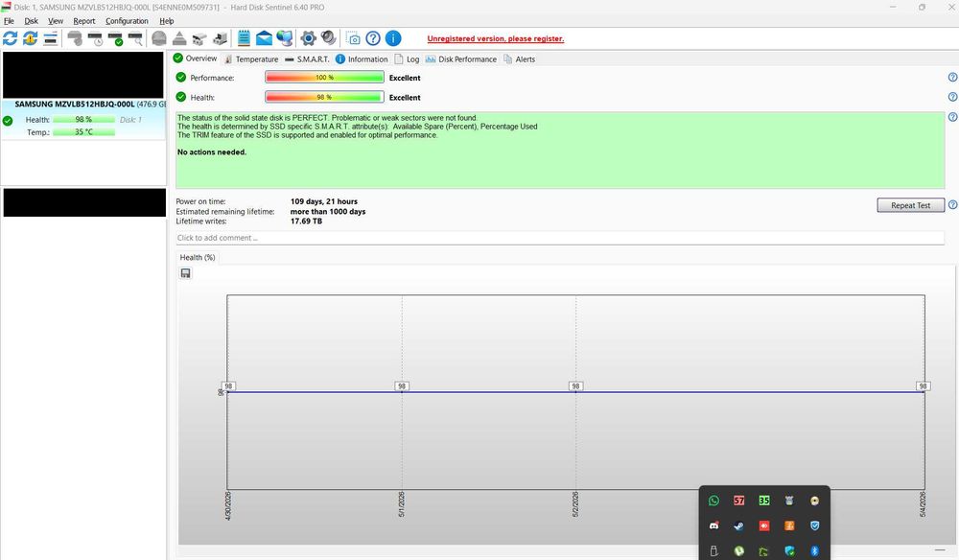The height and width of the screenshot is (560, 959).
Task: Switch to the S.M.A.R.T. tab
Action: [307, 59]
